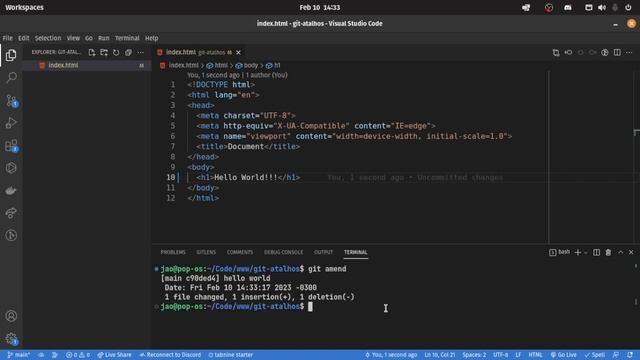Change Spaces: 2 indentation setting

pos(474,355)
